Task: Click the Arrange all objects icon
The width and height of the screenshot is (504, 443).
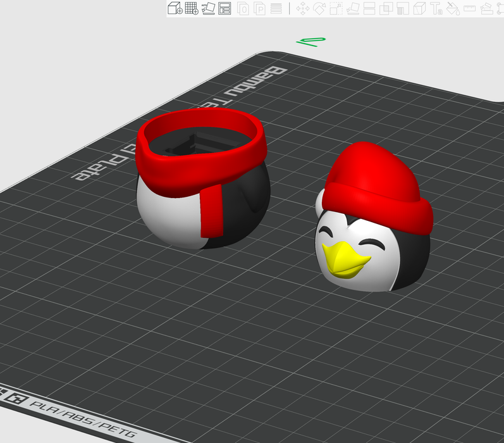Action: (224, 8)
